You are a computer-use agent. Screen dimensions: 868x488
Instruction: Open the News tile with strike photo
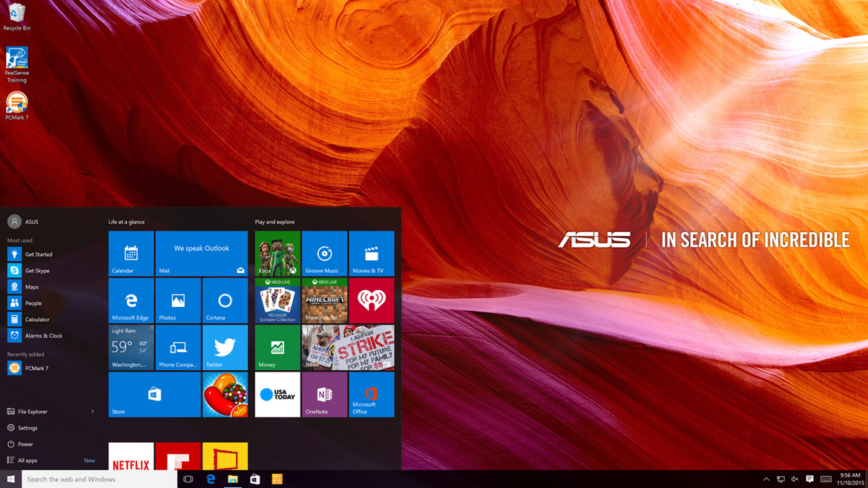(x=348, y=348)
